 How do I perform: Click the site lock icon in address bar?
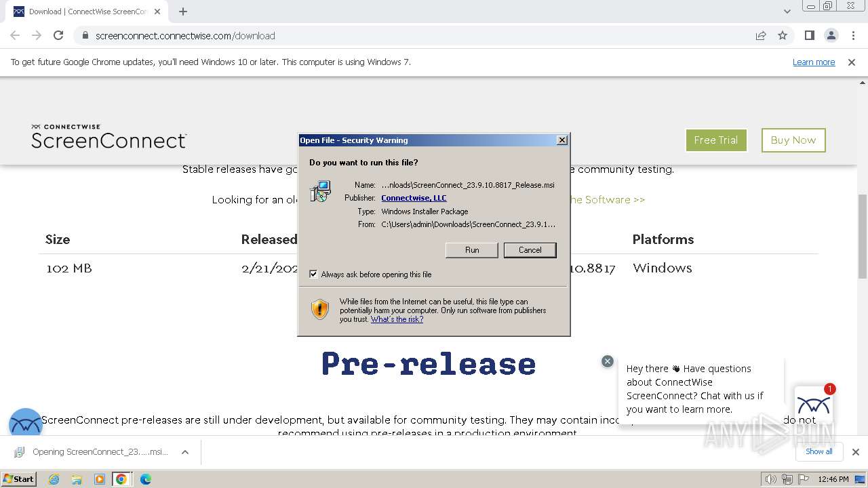[85, 36]
